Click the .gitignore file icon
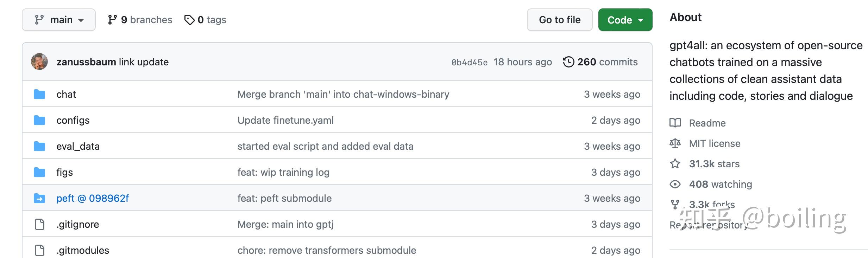The width and height of the screenshot is (868, 258). click(x=40, y=224)
